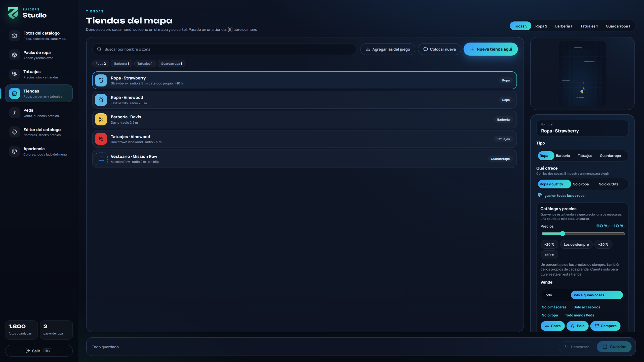Click the copy icon beside Igual en todas
Viewport: 644px width, 362px height.
tap(540, 195)
